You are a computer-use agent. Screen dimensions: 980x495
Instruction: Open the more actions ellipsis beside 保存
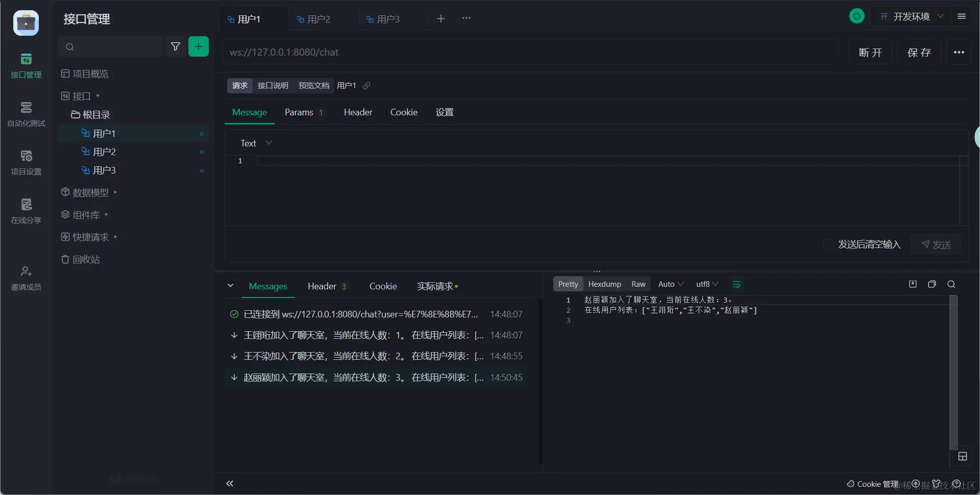pos(959,53)
